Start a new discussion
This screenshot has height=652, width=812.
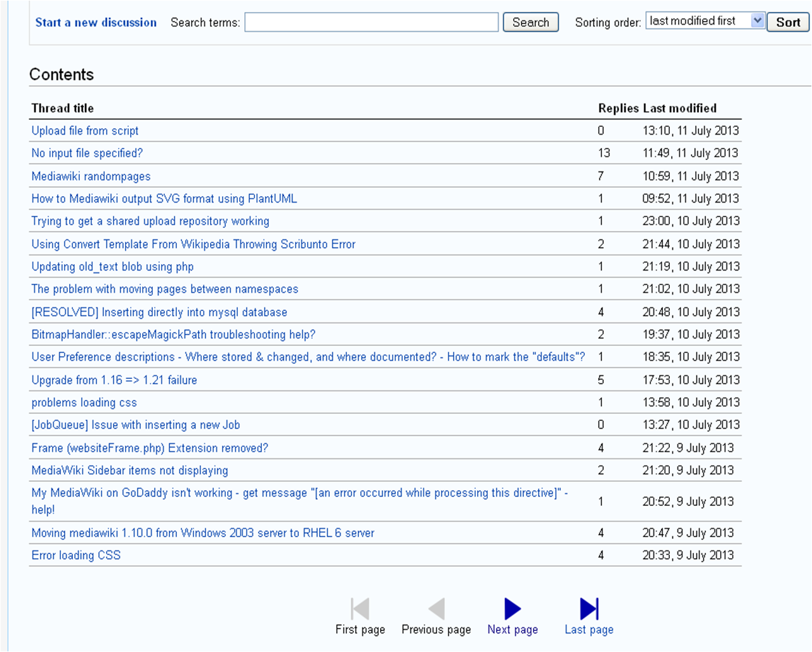96,22
